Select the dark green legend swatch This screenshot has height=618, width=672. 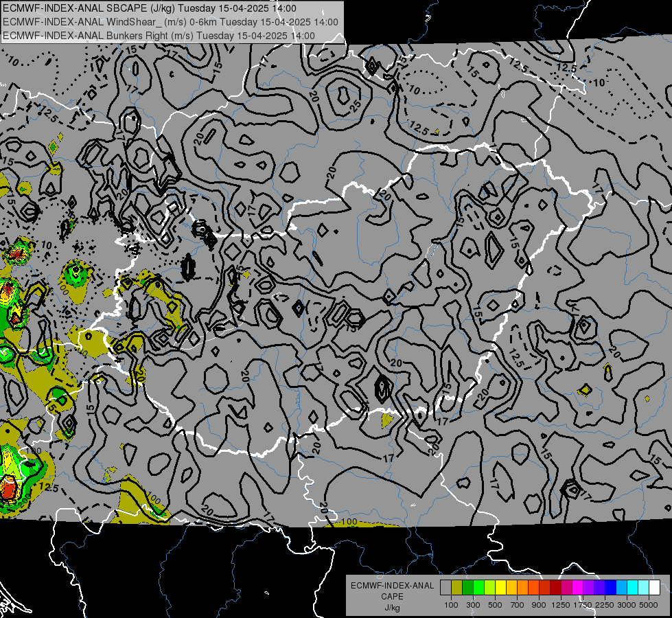tap(468, 587)
